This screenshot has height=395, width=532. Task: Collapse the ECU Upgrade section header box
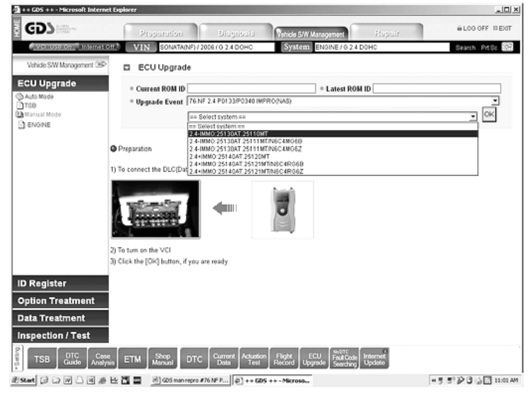[126, 67]
